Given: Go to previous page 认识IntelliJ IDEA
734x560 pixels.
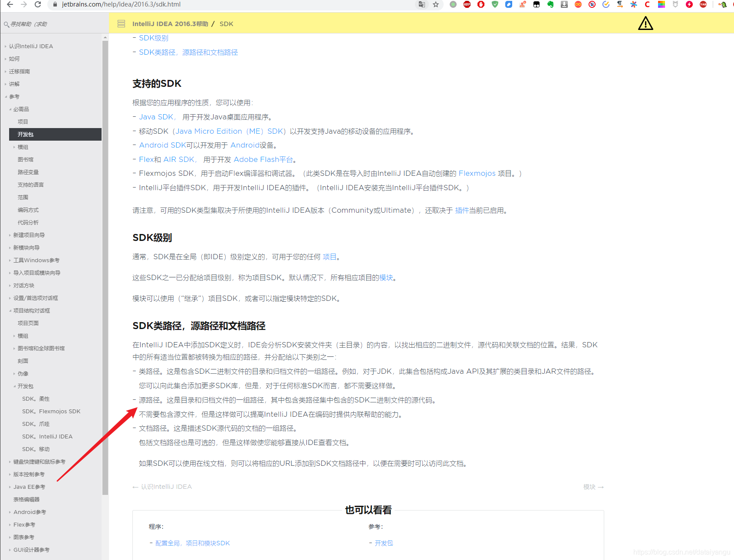Looking at the screenshot, I should pyautogui.click(x=162, y=487).
